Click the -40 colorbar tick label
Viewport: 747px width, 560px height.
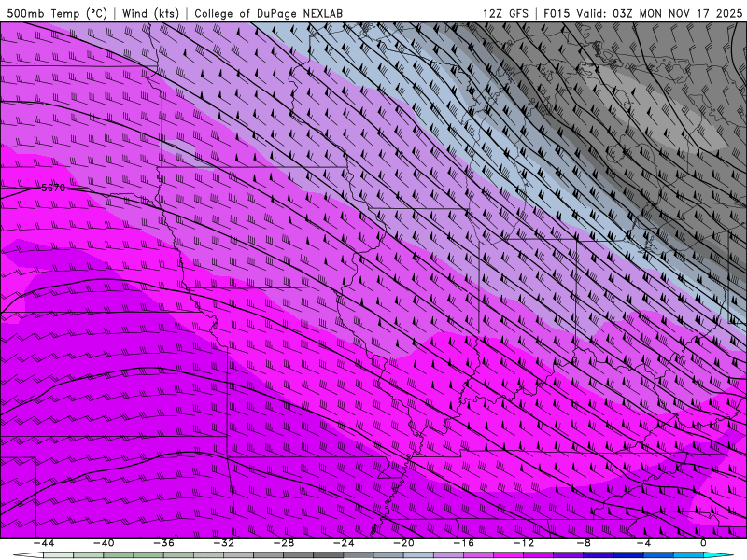[104, 543]
